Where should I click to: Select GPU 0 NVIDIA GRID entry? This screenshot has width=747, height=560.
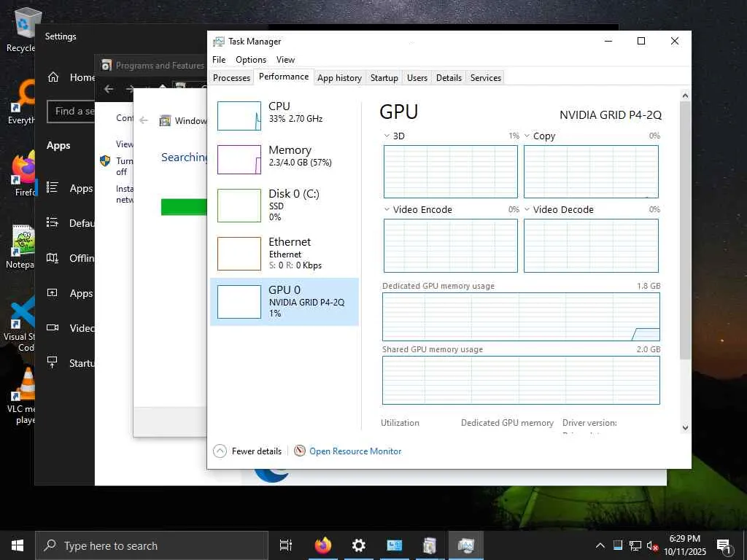[285, 301]
